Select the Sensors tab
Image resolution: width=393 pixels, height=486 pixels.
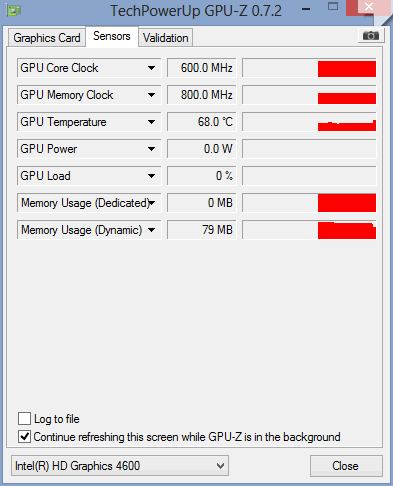tap(112, 36)
